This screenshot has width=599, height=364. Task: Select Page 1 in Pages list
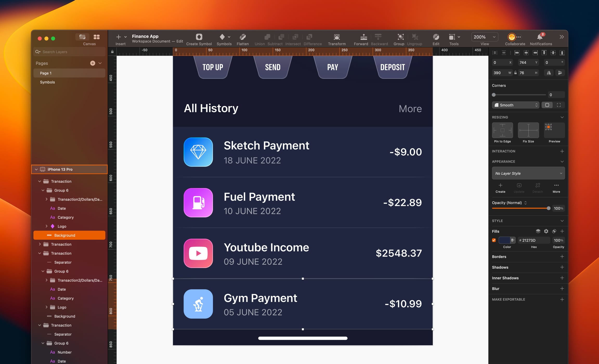(x=46, y=73)
